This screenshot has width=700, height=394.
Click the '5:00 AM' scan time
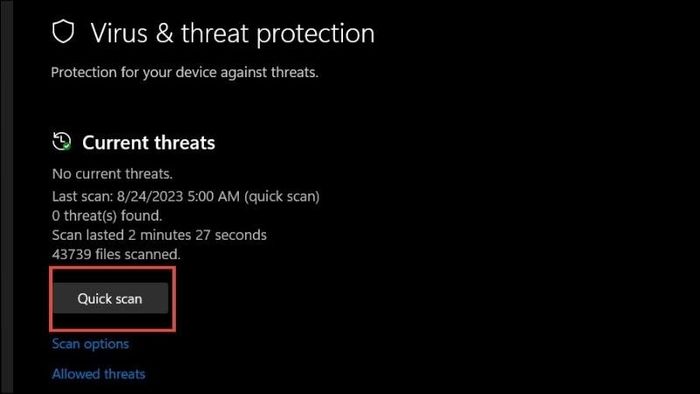[213, 196]
